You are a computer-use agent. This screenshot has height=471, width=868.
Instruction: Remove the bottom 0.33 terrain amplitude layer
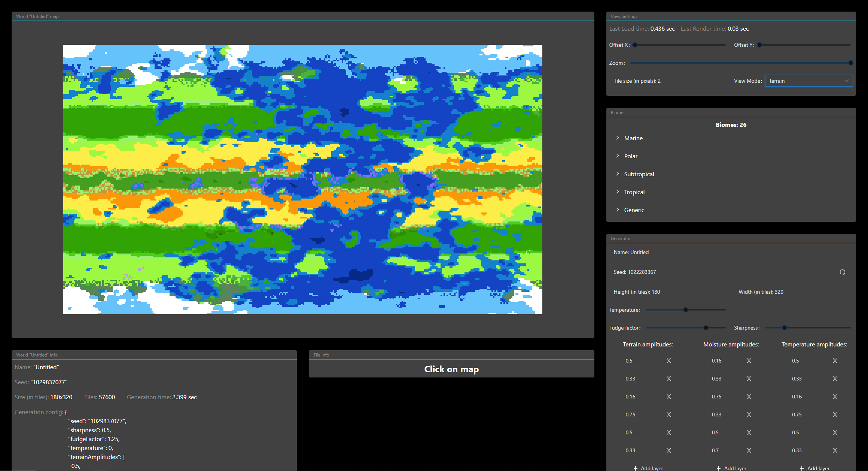coord(668,450)
